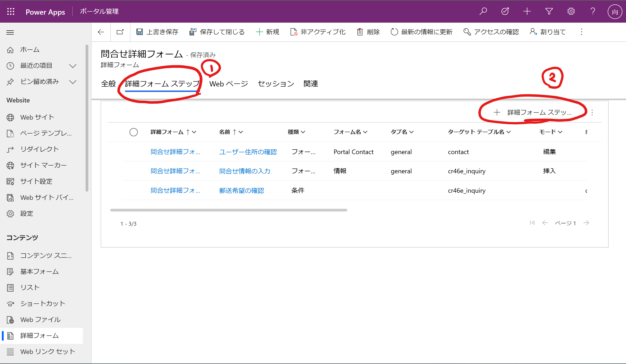The width and height of the screenshot is (626, 364).
Task: Click the search magnifier icon in header
Action: pyautogui.click(x=483, y=11)
